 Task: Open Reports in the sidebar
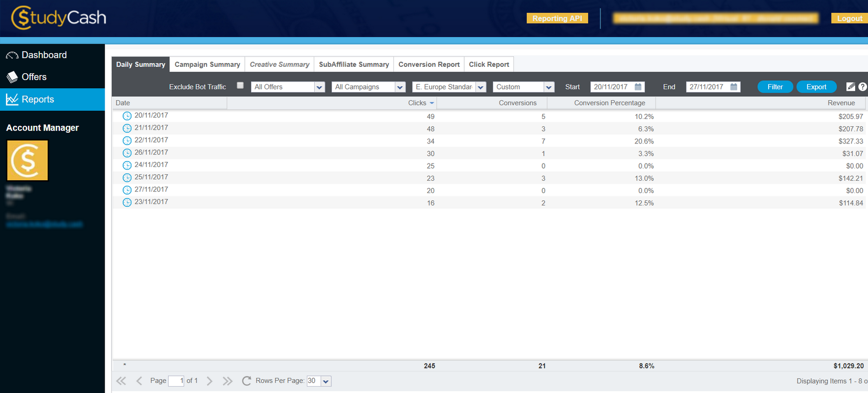pyautogui.click(x=52, y=99)
